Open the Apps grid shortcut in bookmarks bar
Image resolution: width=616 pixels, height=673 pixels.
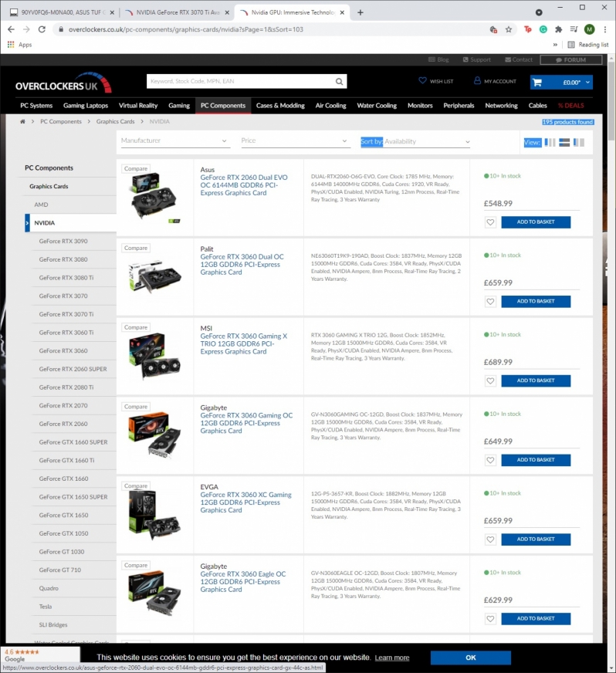point(20,45)
